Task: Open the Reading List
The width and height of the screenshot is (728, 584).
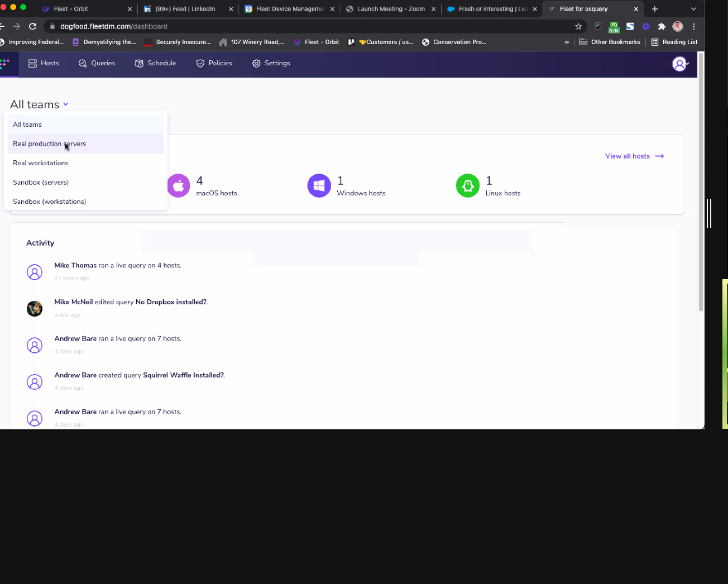Action: pos(674,42)
